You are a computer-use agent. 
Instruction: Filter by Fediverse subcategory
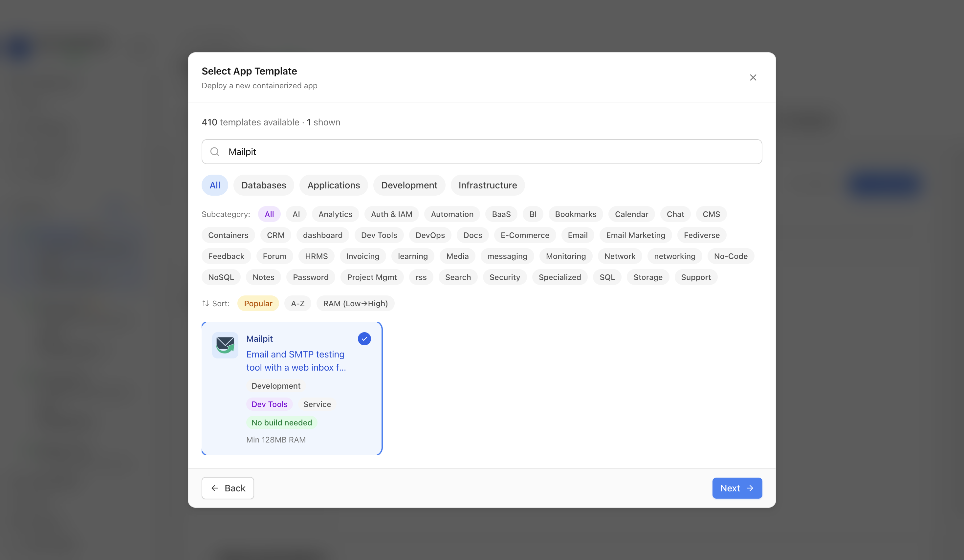click(x=702, y=235)
